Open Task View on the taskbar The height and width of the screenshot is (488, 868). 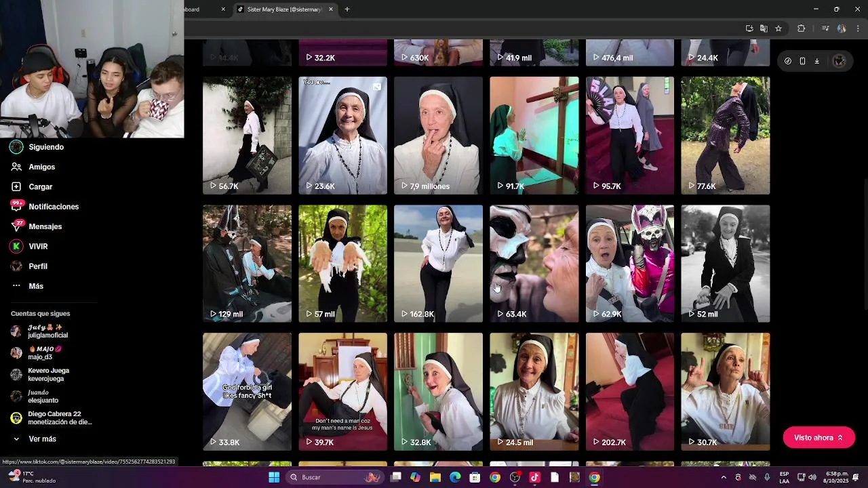click(x=396, y=477)
